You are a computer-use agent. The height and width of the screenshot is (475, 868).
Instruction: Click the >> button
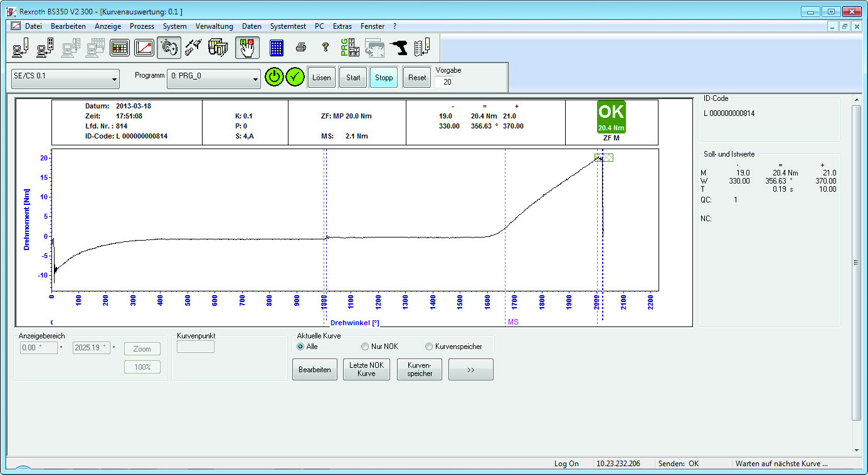471,370
